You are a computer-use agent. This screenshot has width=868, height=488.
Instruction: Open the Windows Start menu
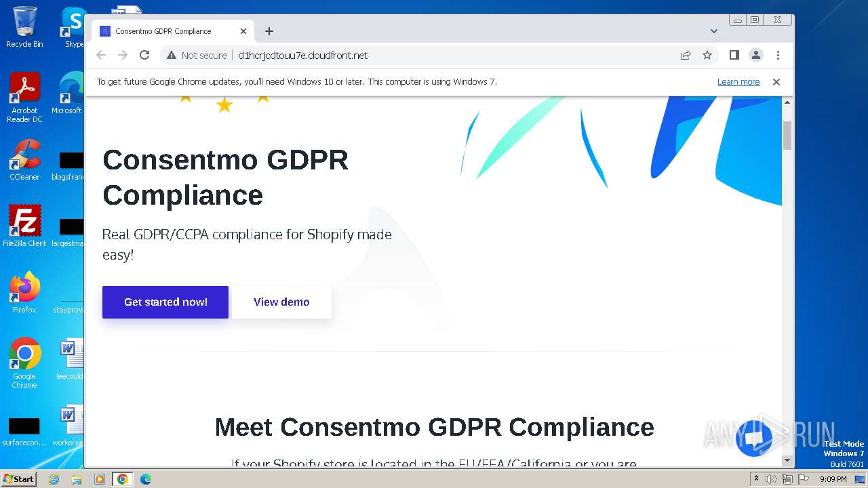coord(19,479)
